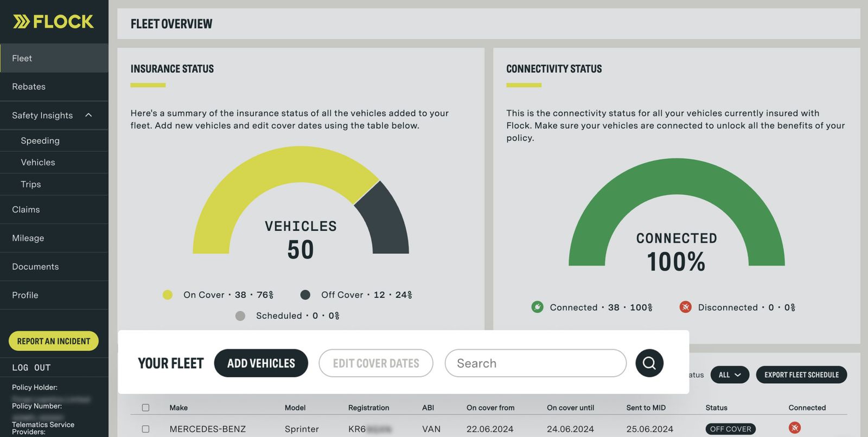Viewport: 868px width, 437px height.
Task: Open Trips under Safety Insights
Action: 54,184
